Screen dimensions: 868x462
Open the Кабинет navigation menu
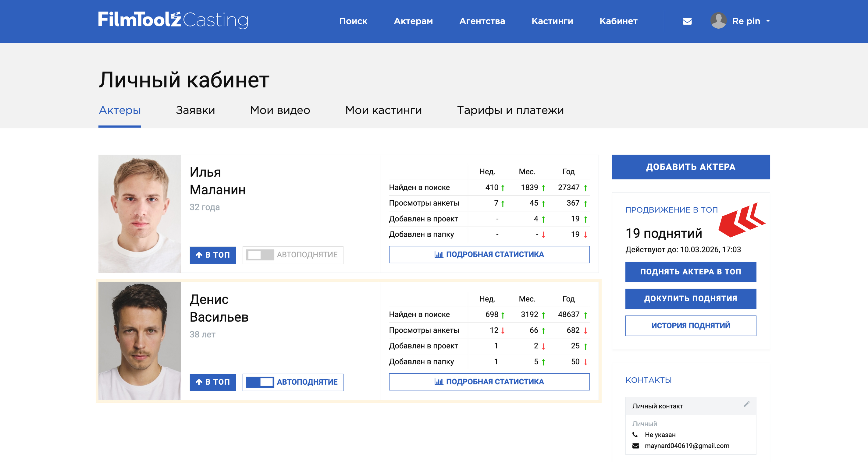pos(618,21)
